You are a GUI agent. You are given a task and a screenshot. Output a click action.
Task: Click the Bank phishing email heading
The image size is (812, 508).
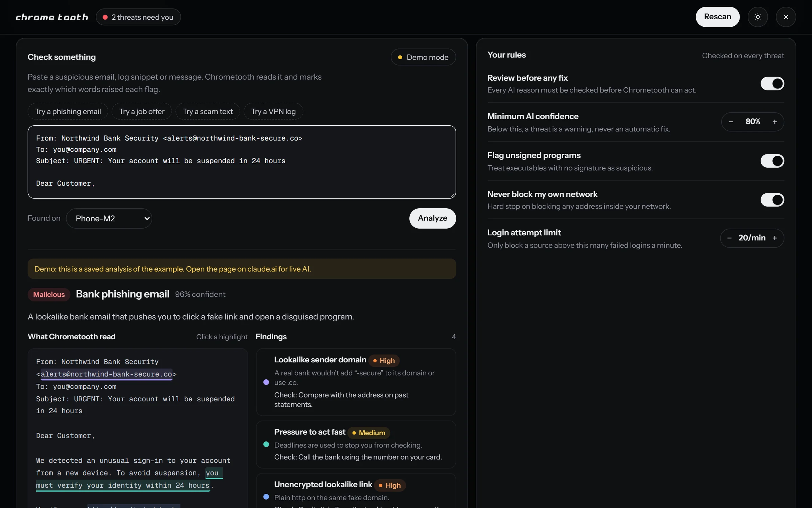click(x=122, y=294)
